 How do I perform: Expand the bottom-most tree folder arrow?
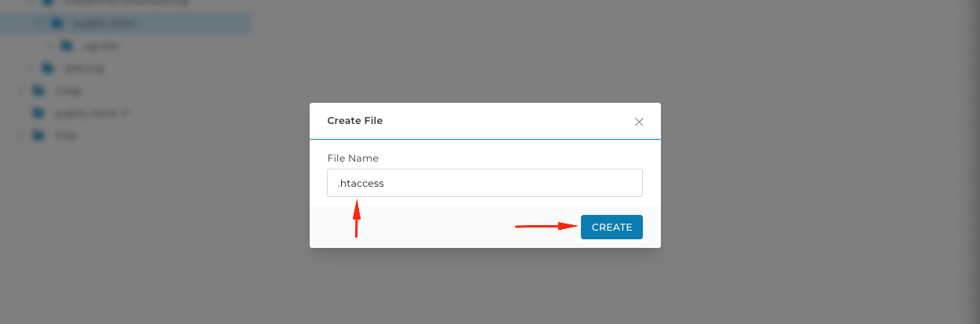click(x=20, y=135)
